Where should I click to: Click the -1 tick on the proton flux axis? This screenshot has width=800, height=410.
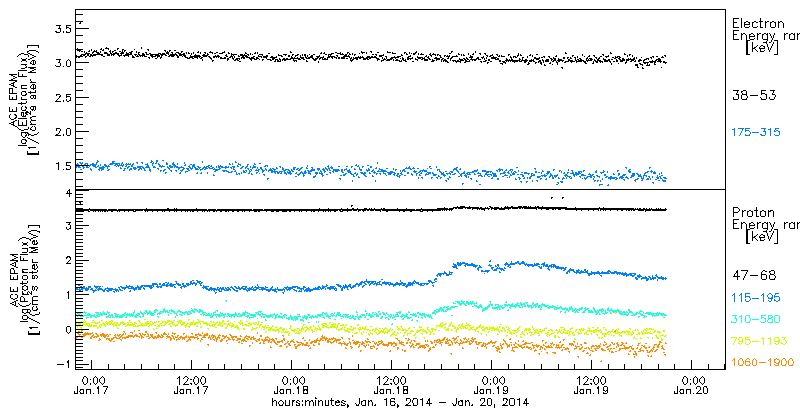[x=63, y=365]
